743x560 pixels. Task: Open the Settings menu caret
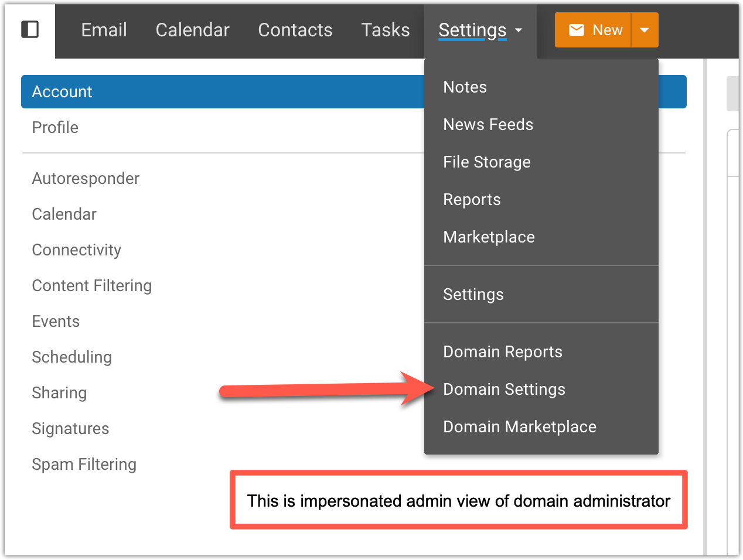[x=519, y=30]
